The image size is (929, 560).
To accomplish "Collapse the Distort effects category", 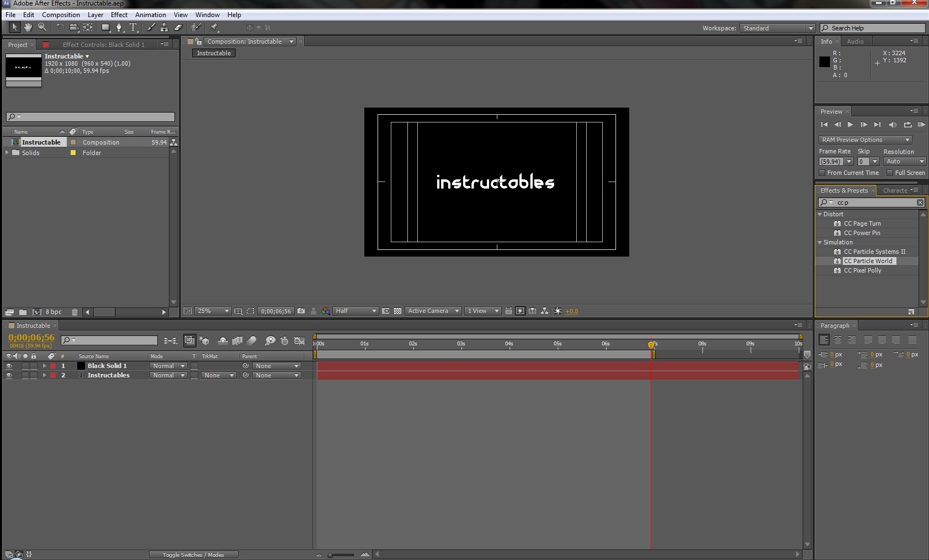I will (820, 214).
